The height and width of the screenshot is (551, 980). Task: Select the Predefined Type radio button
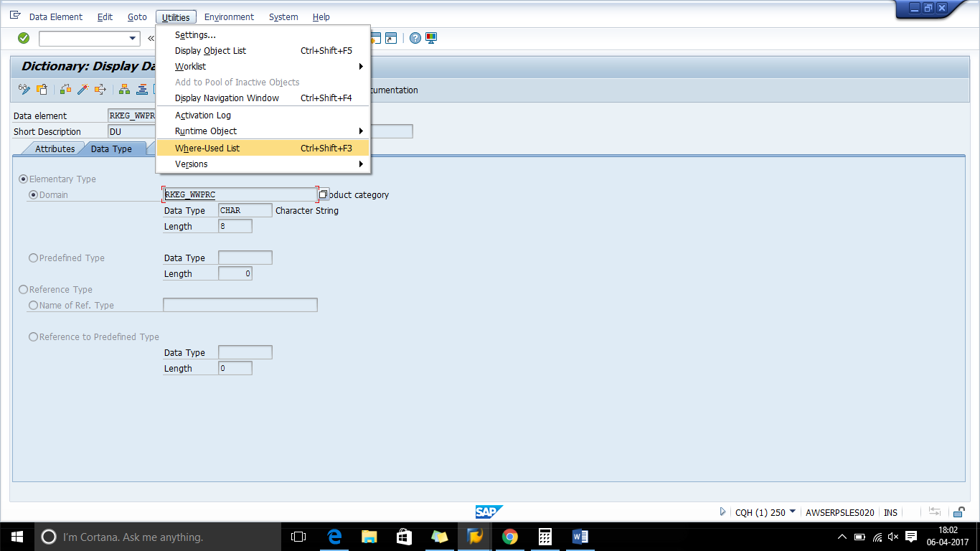(x=33, y=258)
